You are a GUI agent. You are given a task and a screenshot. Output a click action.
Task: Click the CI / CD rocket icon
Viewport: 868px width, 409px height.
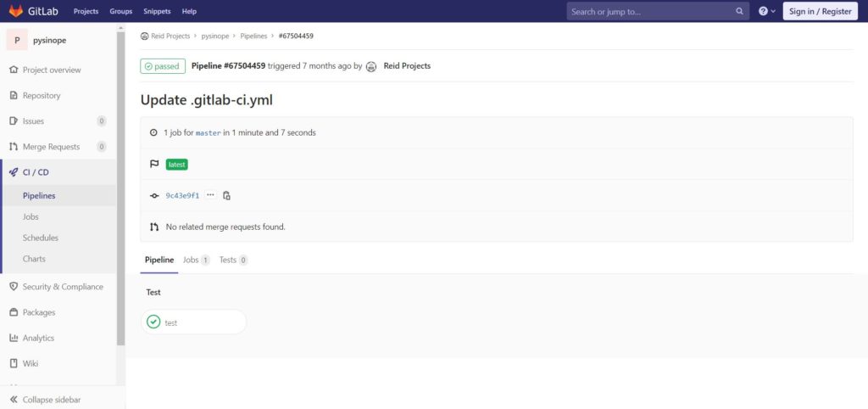(14, 172)
